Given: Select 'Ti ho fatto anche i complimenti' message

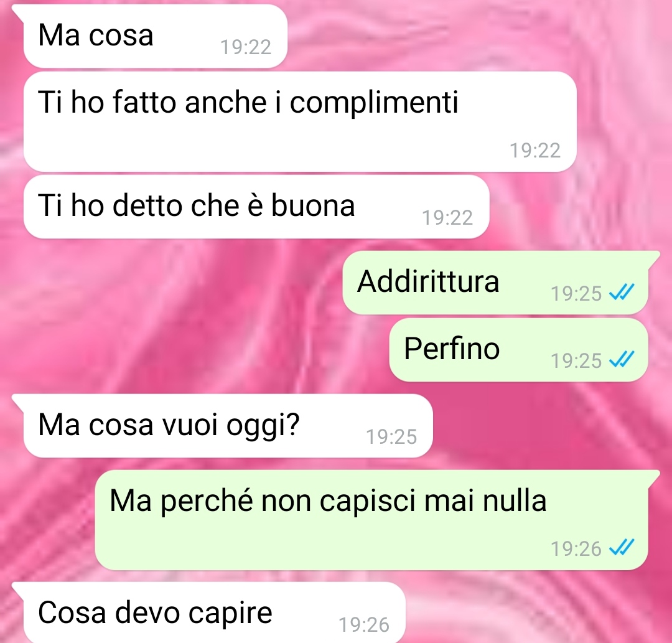Looking at the screenshot, I should coord(300,122).
